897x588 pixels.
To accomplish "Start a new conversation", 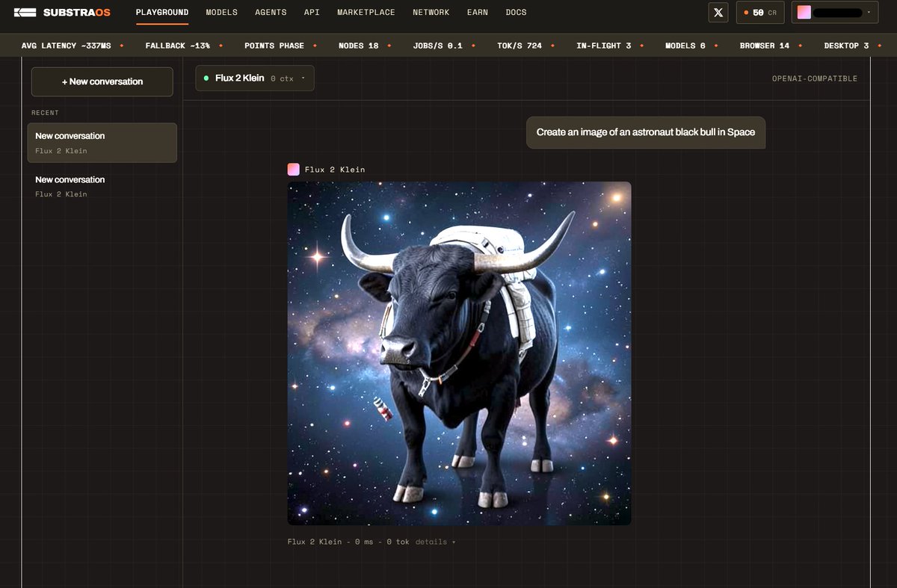I will point(102,81).
